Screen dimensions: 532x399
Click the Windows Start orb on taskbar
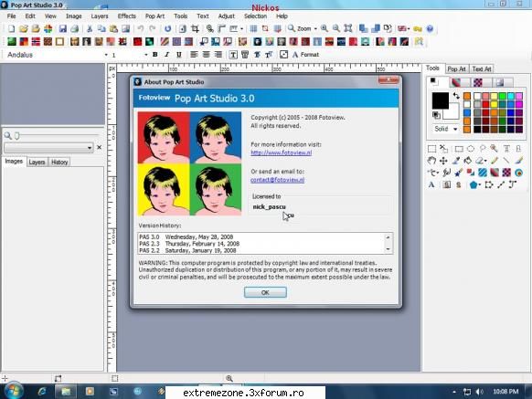coord(14,392)
